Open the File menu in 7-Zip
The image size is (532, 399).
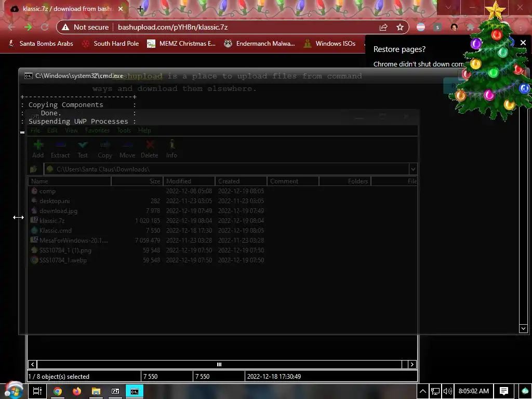click(35, 130)
